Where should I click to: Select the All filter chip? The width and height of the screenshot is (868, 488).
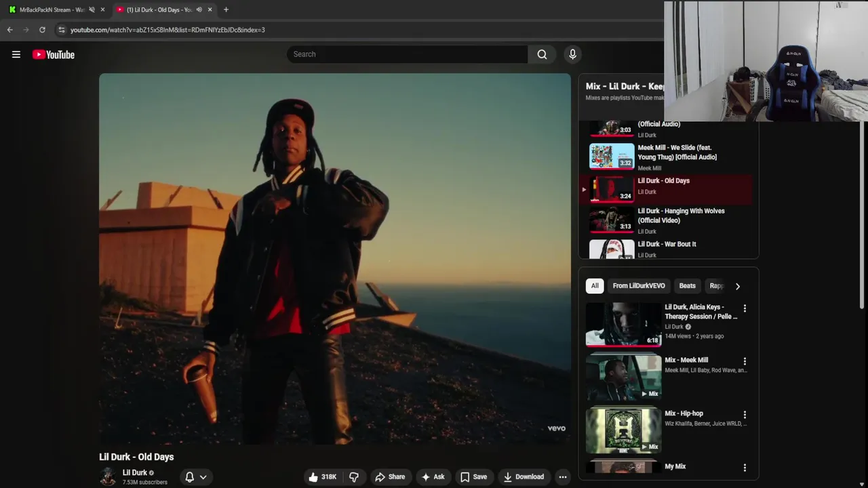[x=595, y=286]
